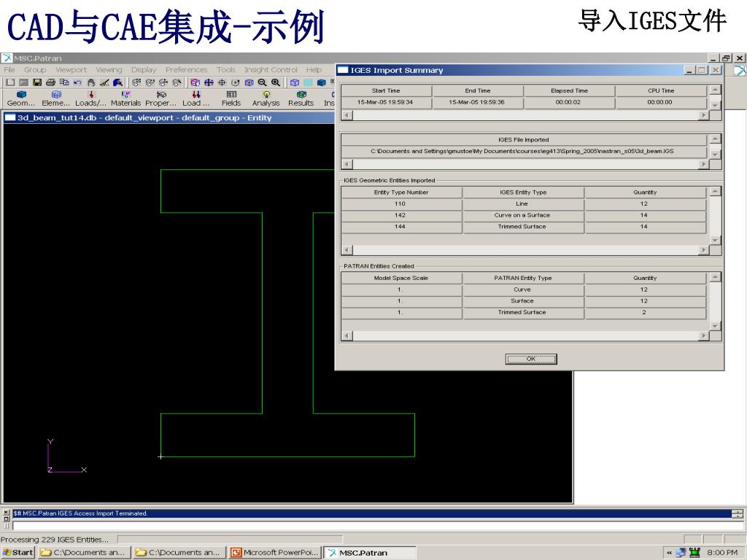Open the Group menu

(35, 69)
